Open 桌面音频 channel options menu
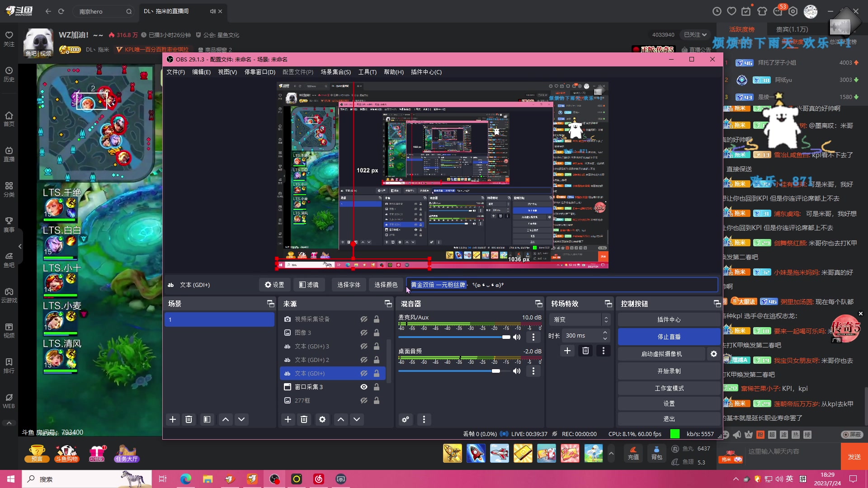Viewport: 868px width, 488px height. pyautogui.click(x=533, y=371)
